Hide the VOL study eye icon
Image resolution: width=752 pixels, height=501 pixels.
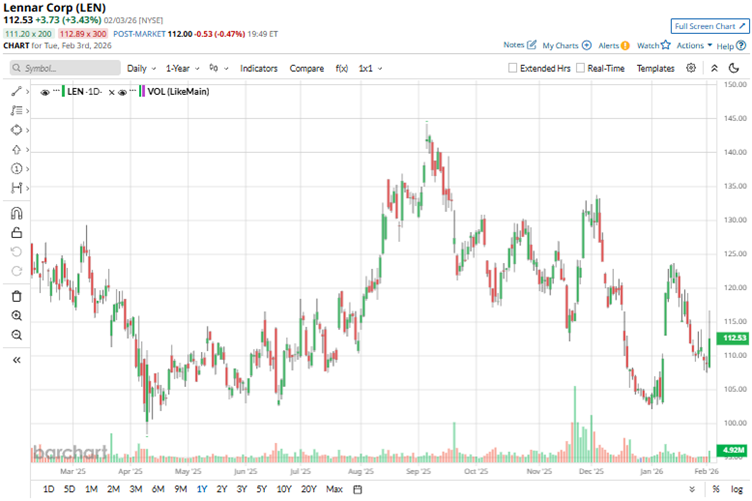[122, 92]
